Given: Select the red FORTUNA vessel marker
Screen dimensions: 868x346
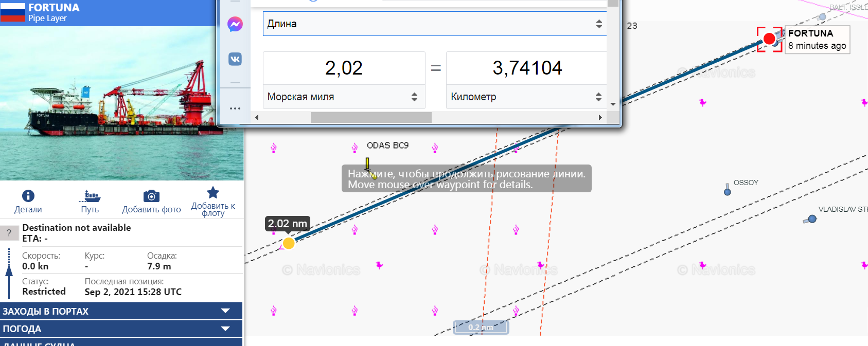Looking at the screenshot, I should tap(769, 39).
